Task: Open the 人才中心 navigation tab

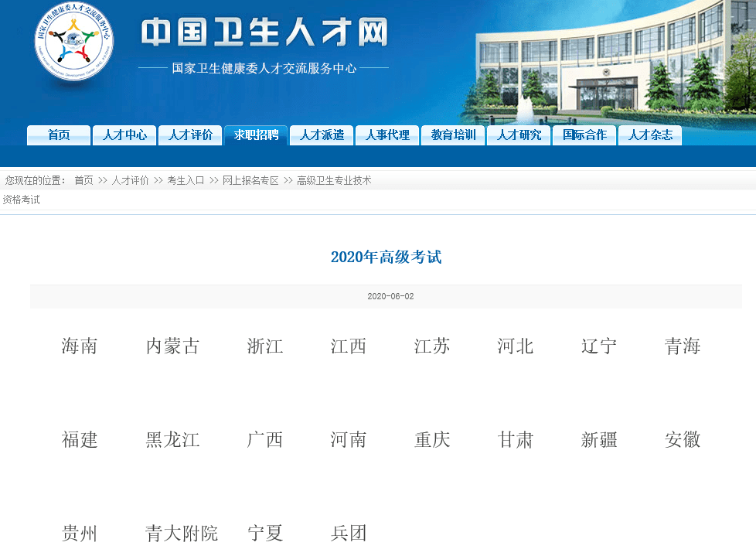Action: tap(124, 135)
